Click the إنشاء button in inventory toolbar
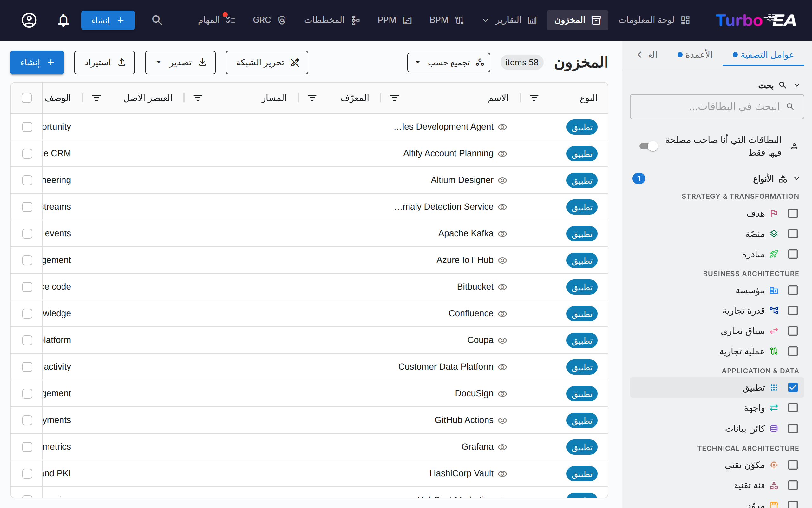The height and width of the screenshot is (508, 812). tap(37, 63)
